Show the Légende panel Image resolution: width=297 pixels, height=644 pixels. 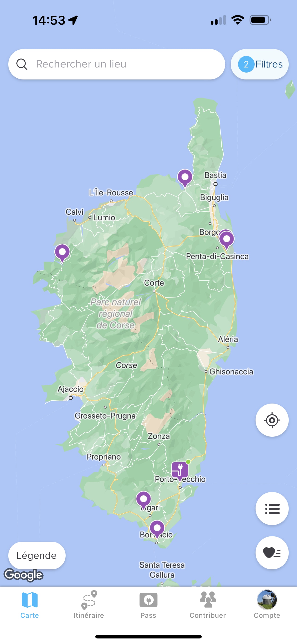point(37,556)
